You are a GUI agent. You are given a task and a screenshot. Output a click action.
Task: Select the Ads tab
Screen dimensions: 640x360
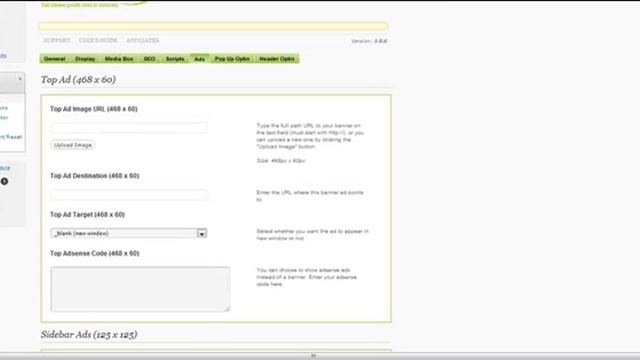tap(199, 59)
